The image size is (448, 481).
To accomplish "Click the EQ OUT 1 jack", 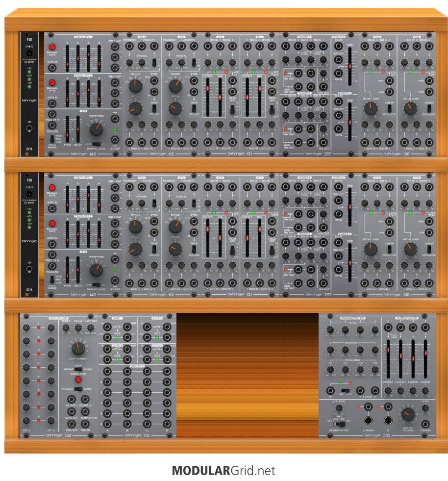I will (x=360, y=390).
